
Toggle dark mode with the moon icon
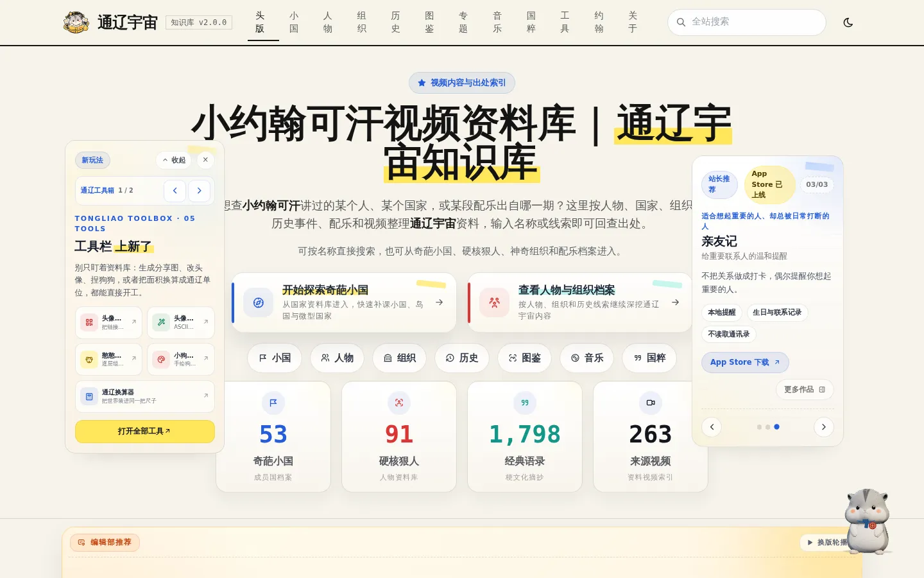click(x=848, y=22)
